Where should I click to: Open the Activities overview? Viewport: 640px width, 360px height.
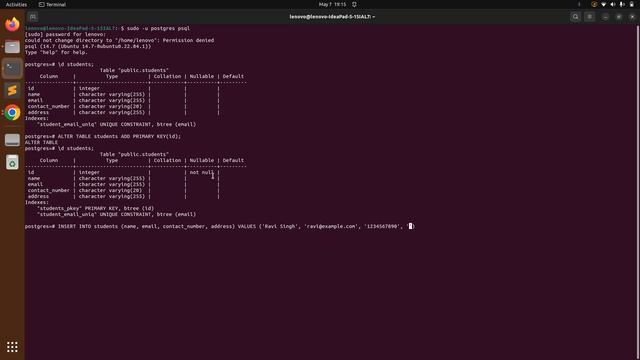[16, 4]
